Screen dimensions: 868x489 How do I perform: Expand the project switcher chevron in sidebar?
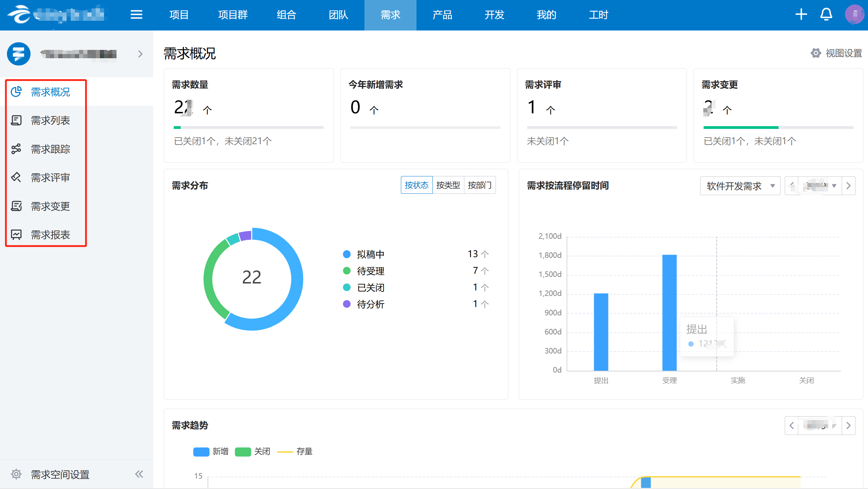coord(140,54)
